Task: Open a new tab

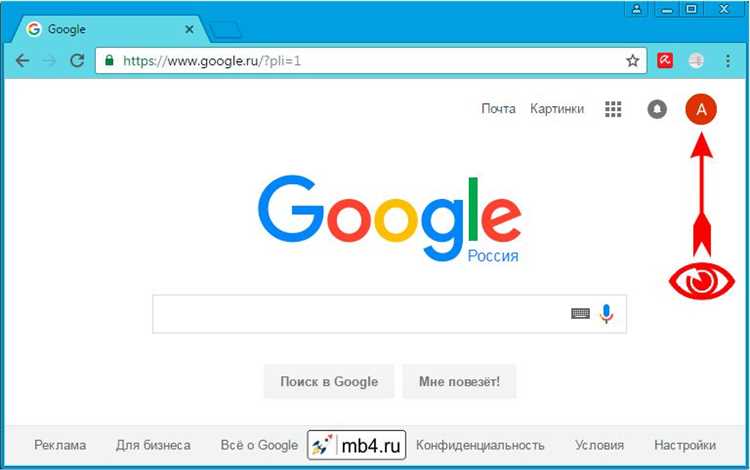Action: tap(226, 30)
